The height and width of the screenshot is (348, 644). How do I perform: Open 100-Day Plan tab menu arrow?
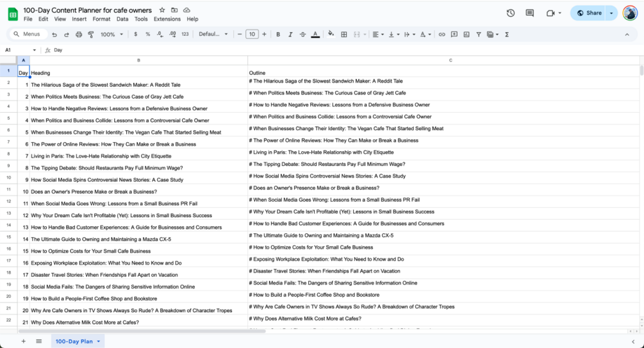99,342
